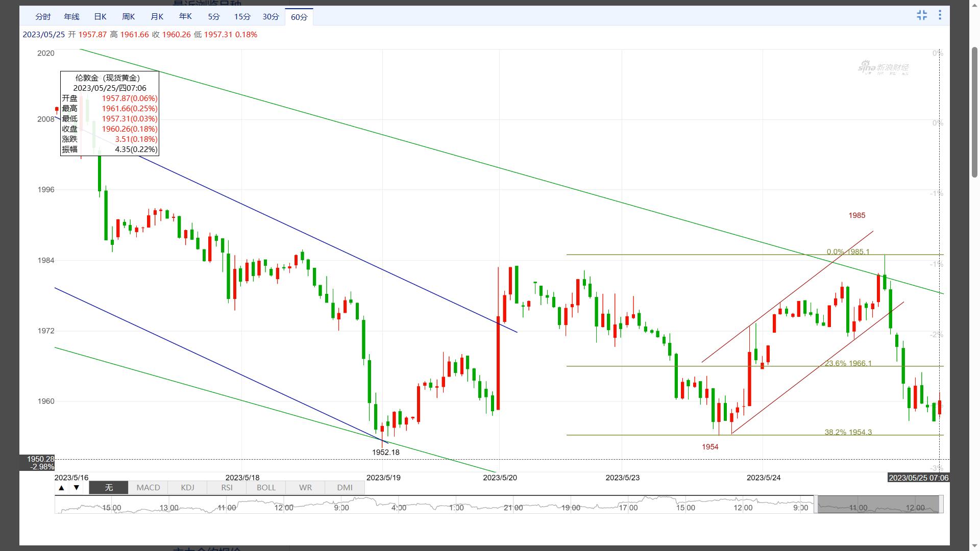Screen dimensions: 980x551
Task: Switch to the 日K daily chart tab
Action: point(100,17)
